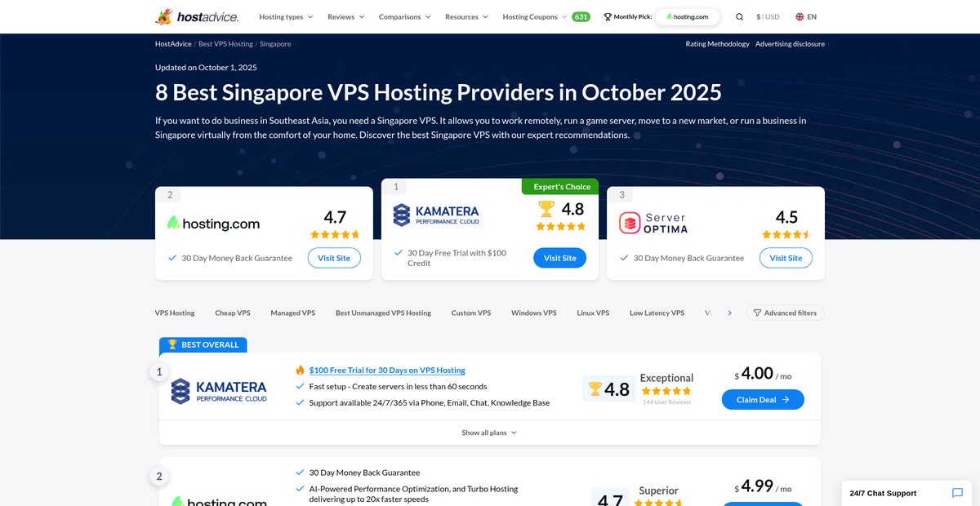Click the hosting.com logo in top card
The height and width of the screenshot is (506, 980).
213,223
